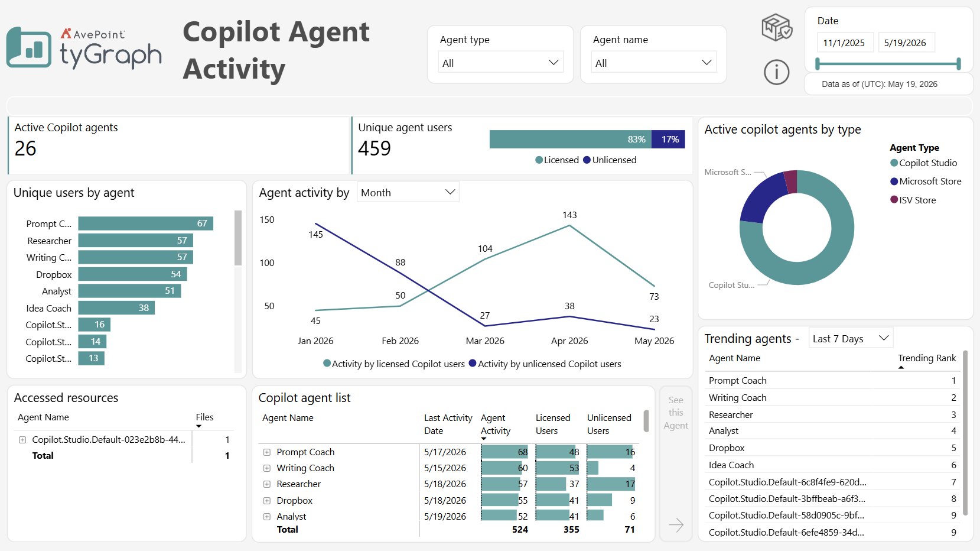Click the 83% licensed users bar
The height and width of the screenshot is (551, 980).
571,140
